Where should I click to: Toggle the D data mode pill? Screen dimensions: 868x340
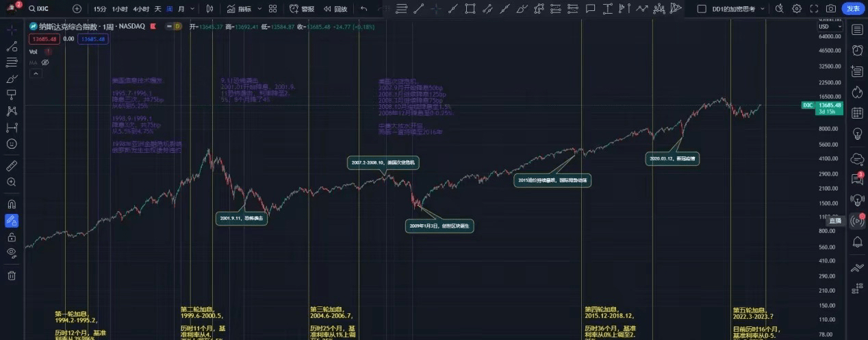177,26
